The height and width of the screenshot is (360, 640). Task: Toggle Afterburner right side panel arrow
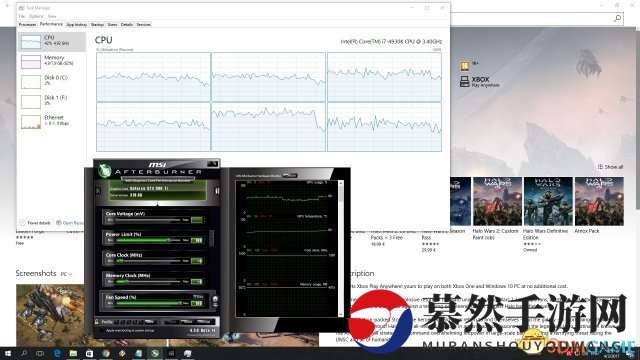point(217,191)
